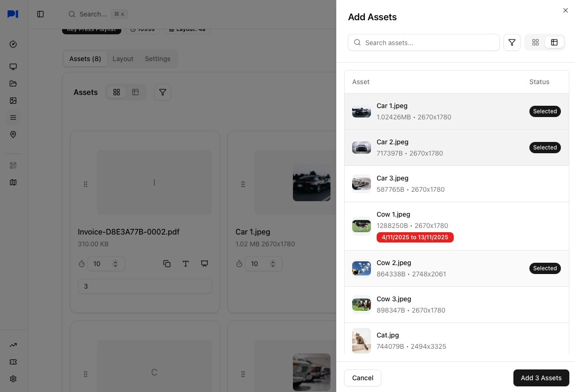This screenshot has width=575, height=392.
Task: Adjust duration stepper on Invoice PDF card
Action: coord(115,264)
